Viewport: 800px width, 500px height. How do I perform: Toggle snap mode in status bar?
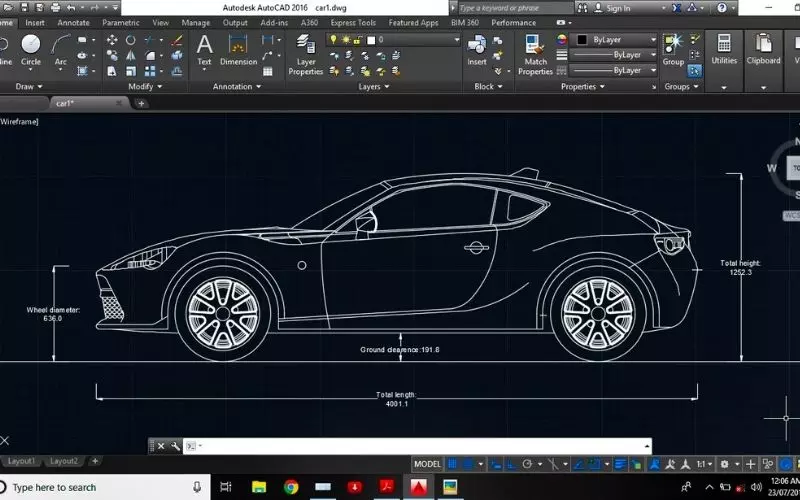[x=467, y=464]
